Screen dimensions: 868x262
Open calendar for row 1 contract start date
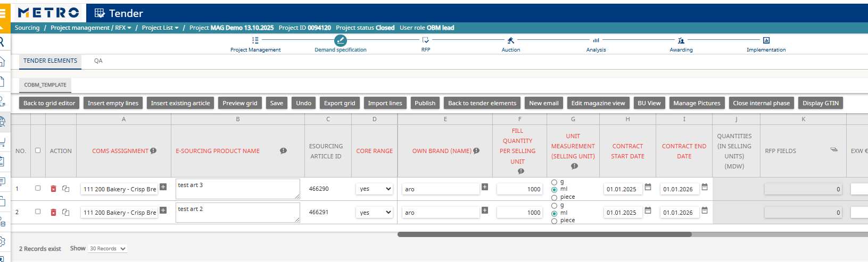click(x=648, y=187)
